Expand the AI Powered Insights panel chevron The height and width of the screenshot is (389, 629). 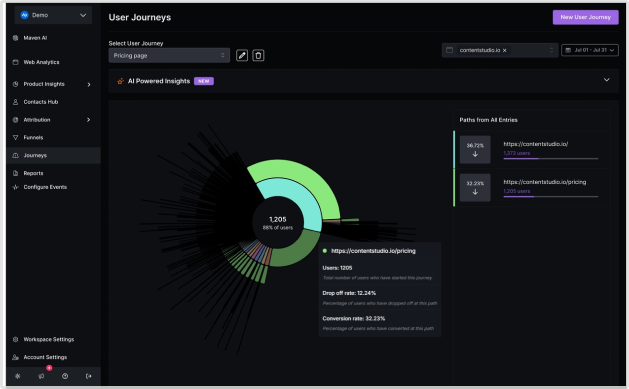click(x=607, y=80)
